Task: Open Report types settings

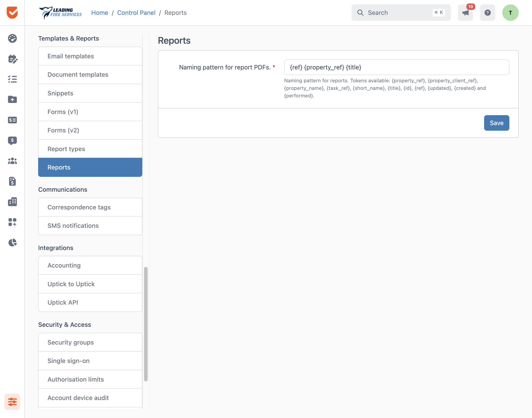Action: point(90,149)
